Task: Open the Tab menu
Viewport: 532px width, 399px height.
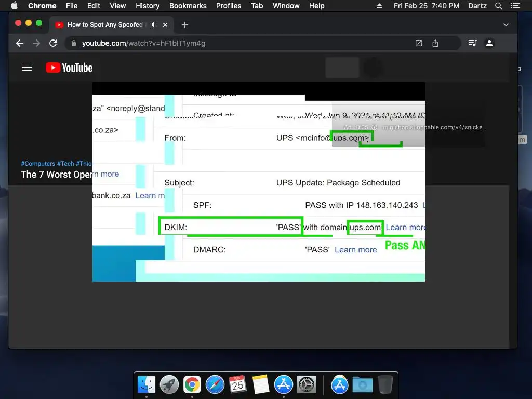Action: point(257,6)
